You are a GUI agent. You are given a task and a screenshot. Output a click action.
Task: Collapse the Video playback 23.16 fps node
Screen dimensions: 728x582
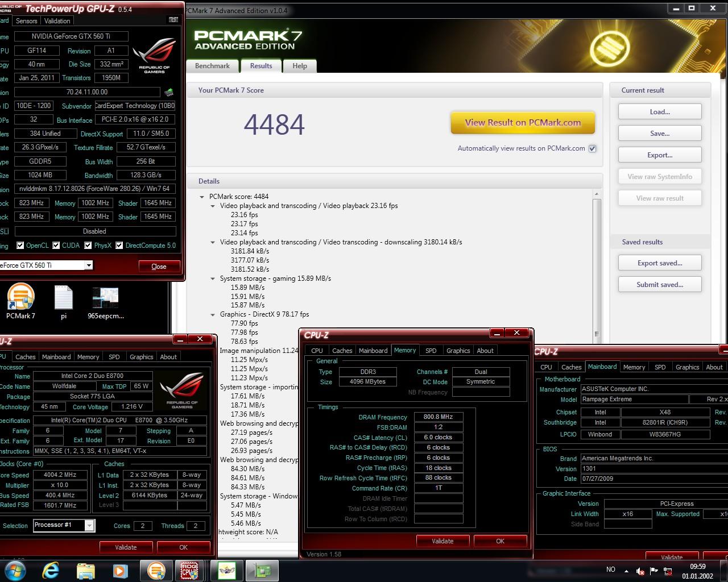coord(213,206)
